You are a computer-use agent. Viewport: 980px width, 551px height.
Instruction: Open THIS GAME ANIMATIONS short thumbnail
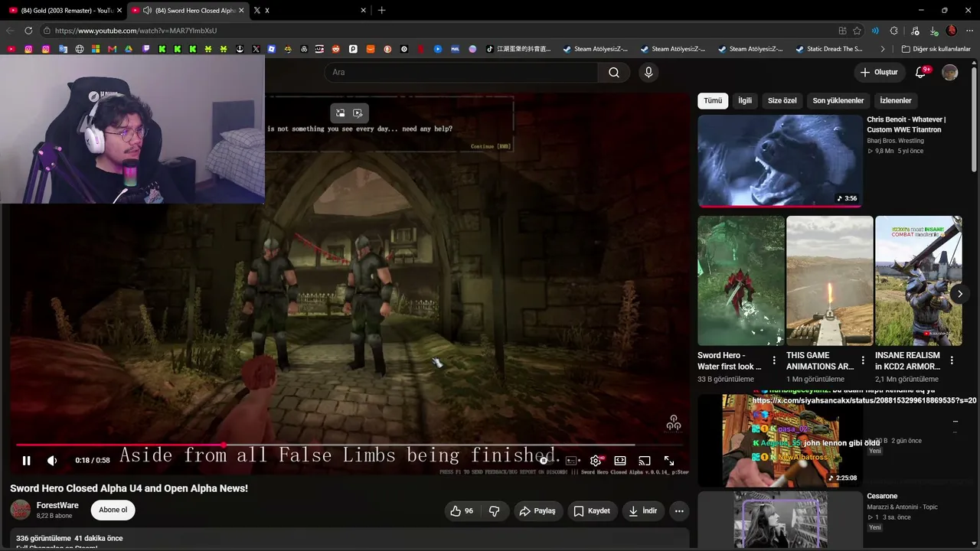(830, 281)
